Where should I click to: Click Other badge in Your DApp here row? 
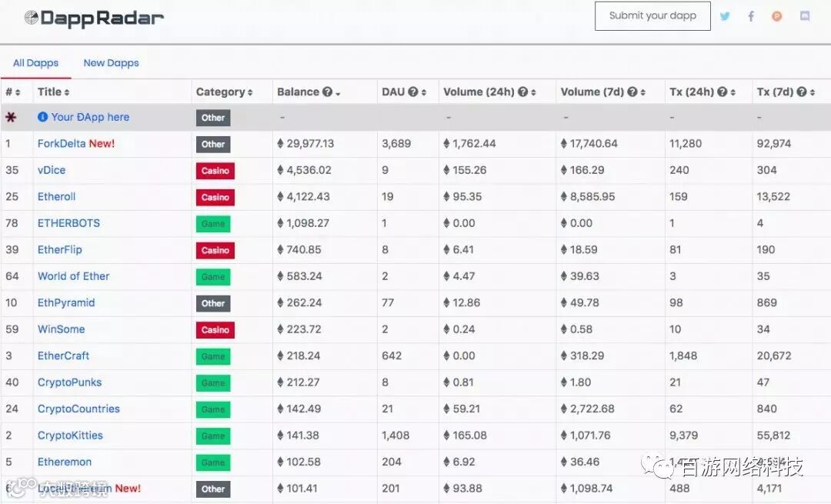coord(213,118)
